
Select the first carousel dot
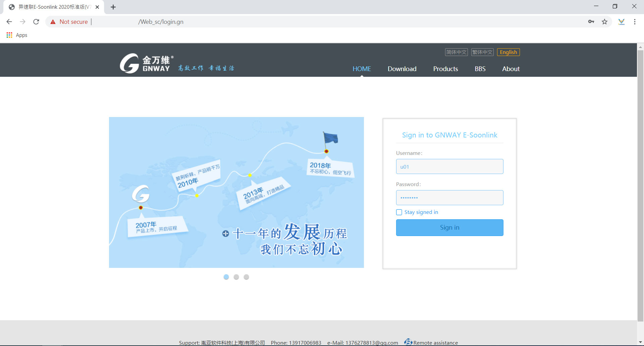coord(226,277)
